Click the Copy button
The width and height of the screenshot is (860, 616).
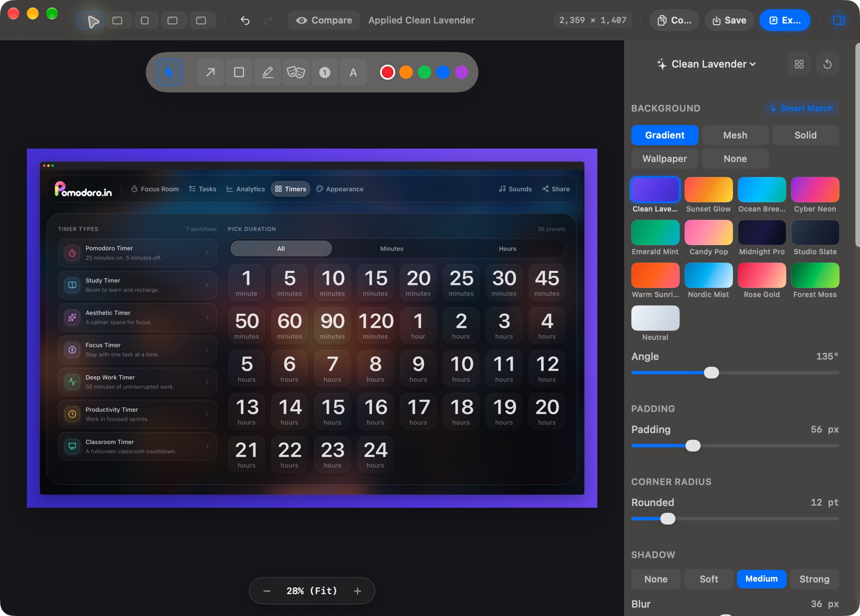pyautogui.click(x=674, y=20)
